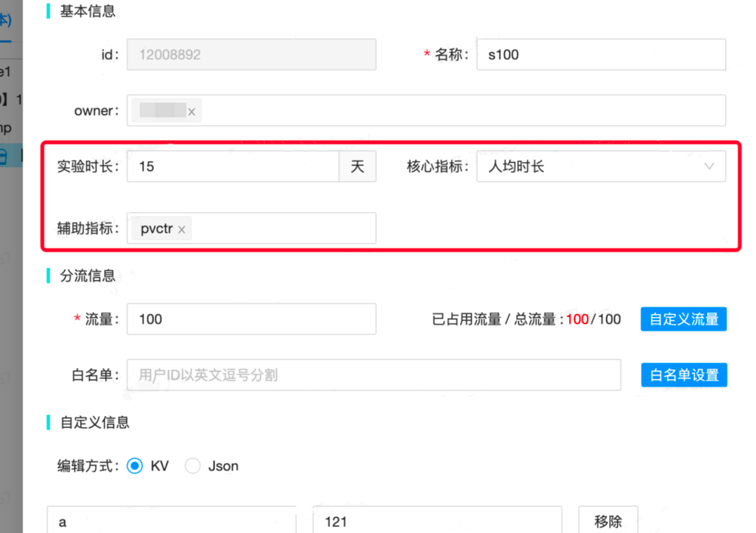Viewport: 756px width, 533px height.
Task: Remove the pvctr tag via its x
Action: 182,229
